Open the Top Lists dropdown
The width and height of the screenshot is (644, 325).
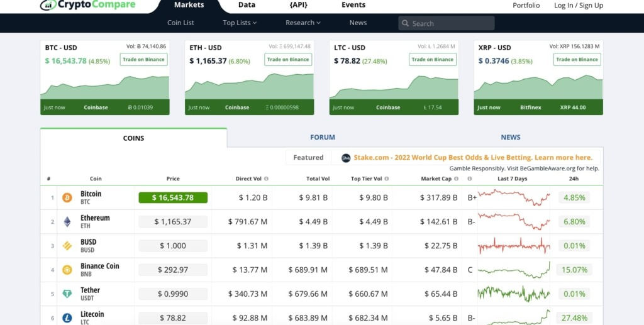240,23
